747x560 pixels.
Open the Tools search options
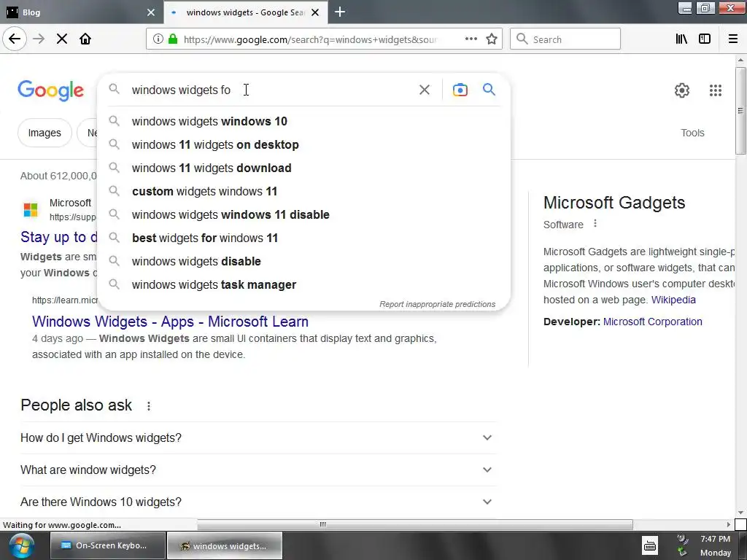pyautogui.click(x=692, y=133)
